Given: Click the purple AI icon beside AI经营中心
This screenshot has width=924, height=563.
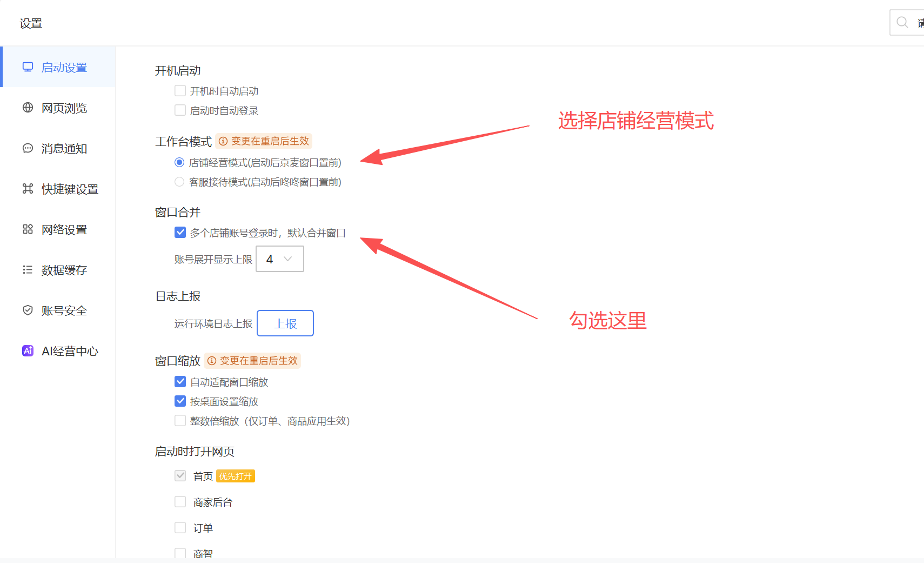Looking at the screenshot, I should coord(28,351).
